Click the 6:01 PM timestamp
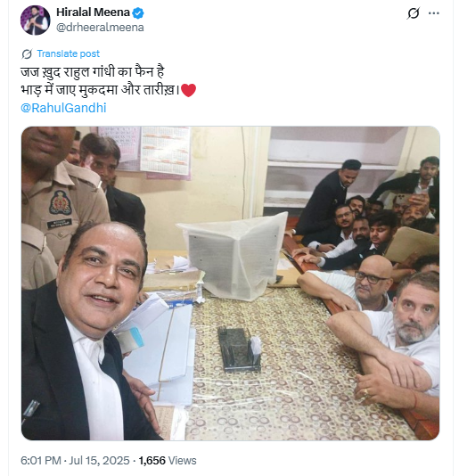Viewport: 459px width, 476px height. pyautogui.click(x=41, y=461)
